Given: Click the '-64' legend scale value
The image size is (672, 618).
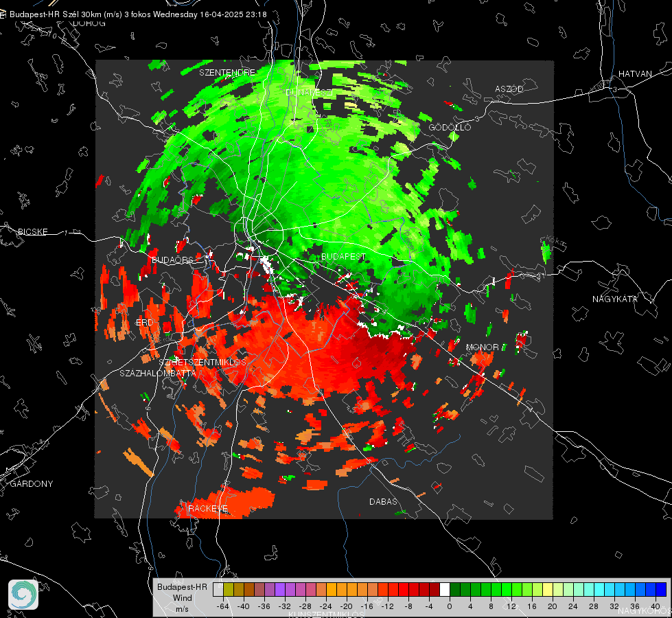Looking at the screenshot, I should pos(223,606).
